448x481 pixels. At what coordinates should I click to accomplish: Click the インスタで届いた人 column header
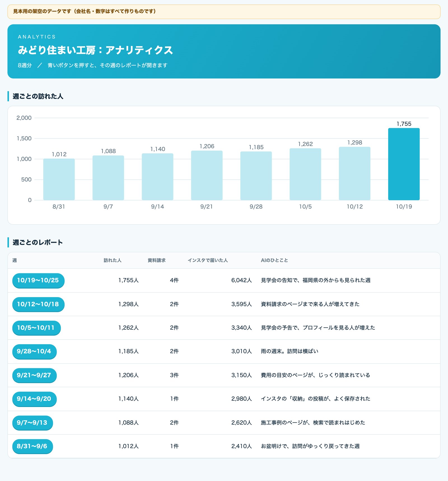tap(207, 260)
